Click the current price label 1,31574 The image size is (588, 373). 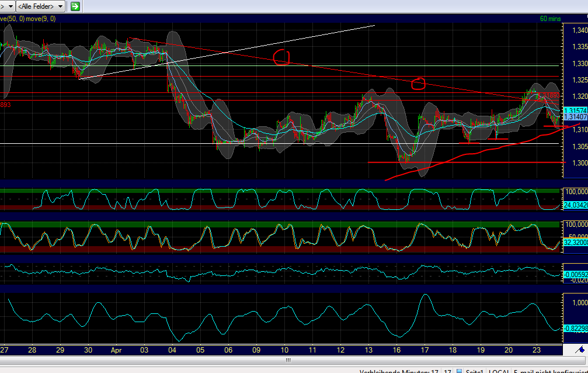pyautogui.click(x=575, y=110)
